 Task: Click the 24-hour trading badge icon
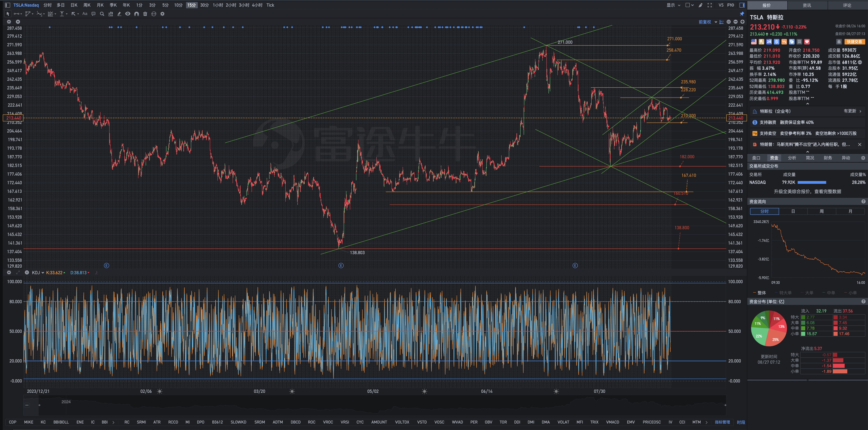(x=769, y=42)
